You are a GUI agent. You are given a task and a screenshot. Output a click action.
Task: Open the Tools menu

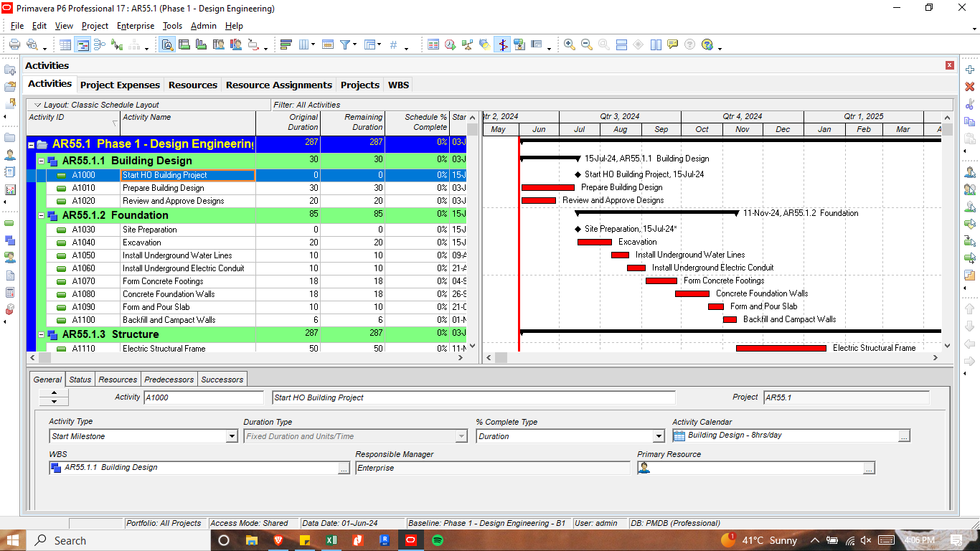172,26
